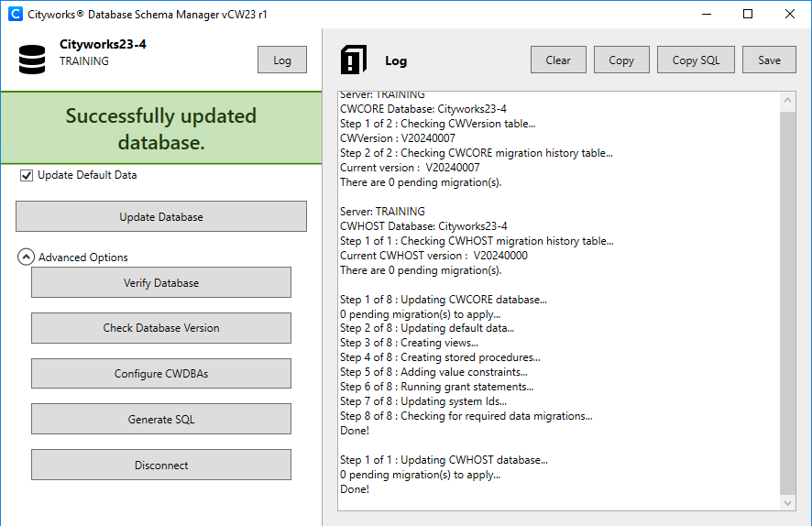Click the database stack icon
The height and width of the screenshot is (526, 812).
(32, 60)
